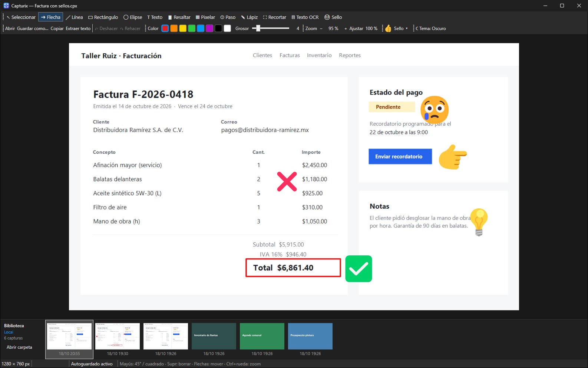Click the Biblioteca panel heading
Viewport: 588px width, 368px height.
coord(14,326)
